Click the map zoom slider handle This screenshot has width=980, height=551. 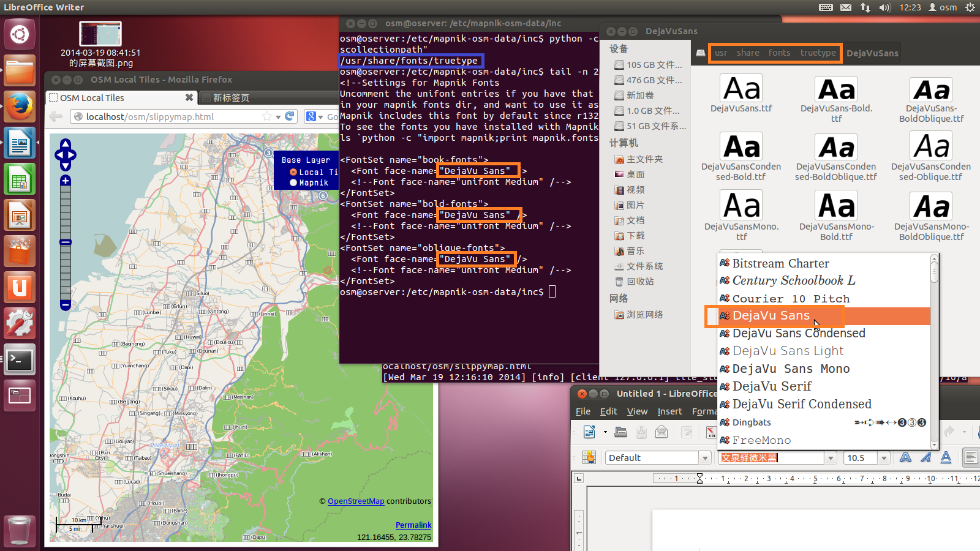coord(66,242)
